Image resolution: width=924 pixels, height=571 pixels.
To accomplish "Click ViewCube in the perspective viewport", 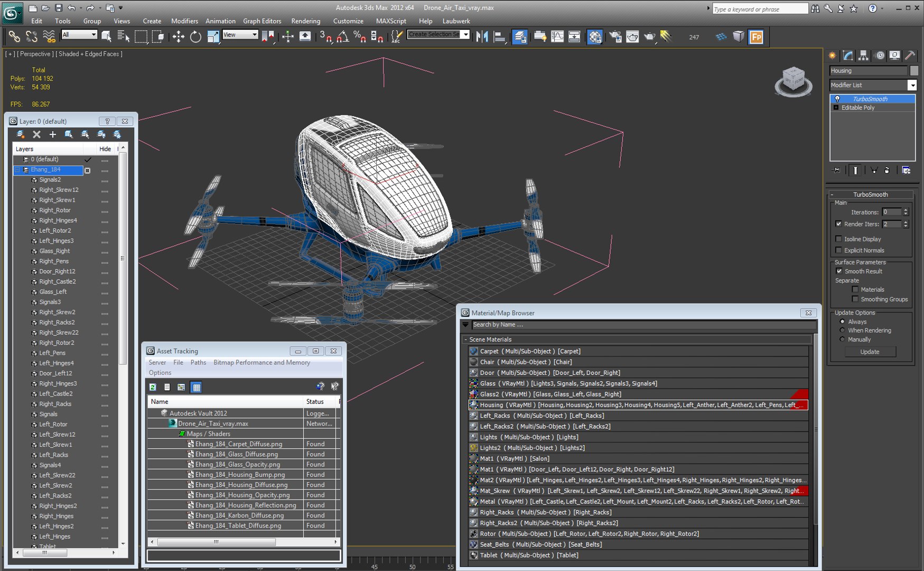I will click(x=793, y=81).
